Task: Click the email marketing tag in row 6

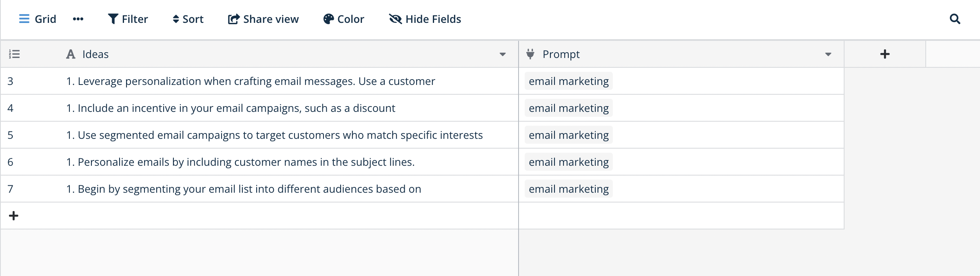Action: (569, 162)
